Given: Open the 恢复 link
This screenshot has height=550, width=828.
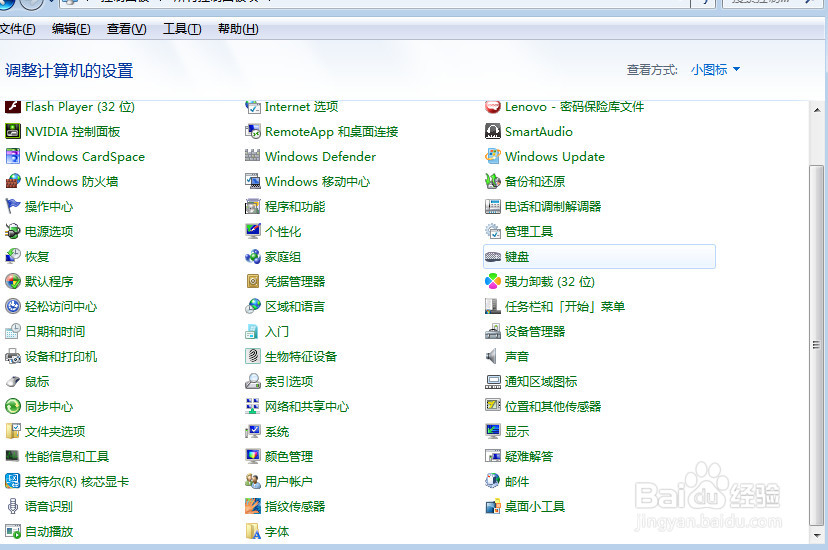Looking at the screenshot, I should point(37,257).
